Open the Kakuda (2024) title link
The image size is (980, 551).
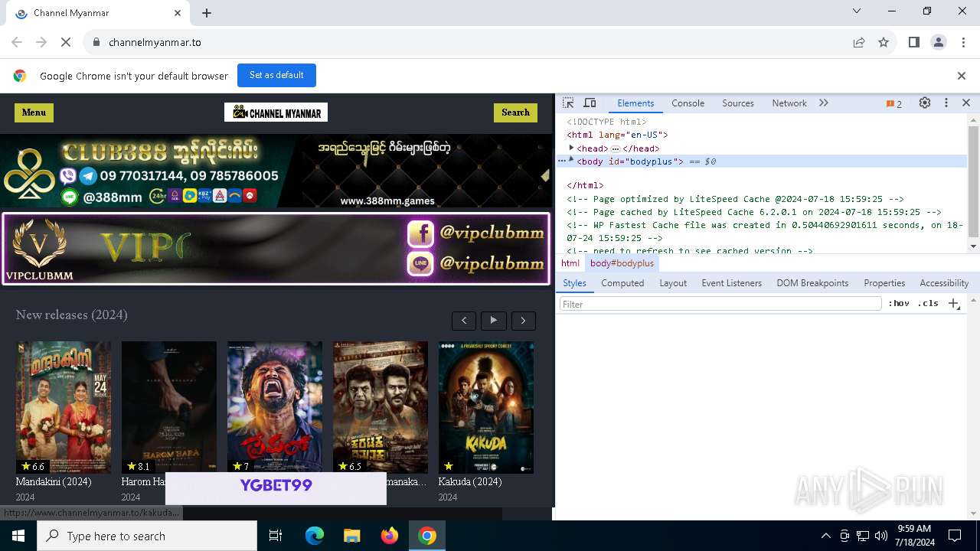[469, 482]
